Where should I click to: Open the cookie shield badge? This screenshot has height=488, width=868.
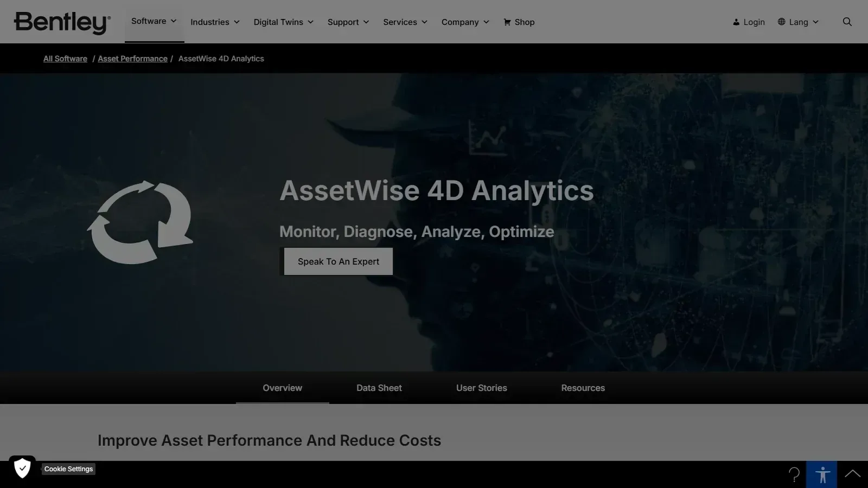(x=22, y=468)
